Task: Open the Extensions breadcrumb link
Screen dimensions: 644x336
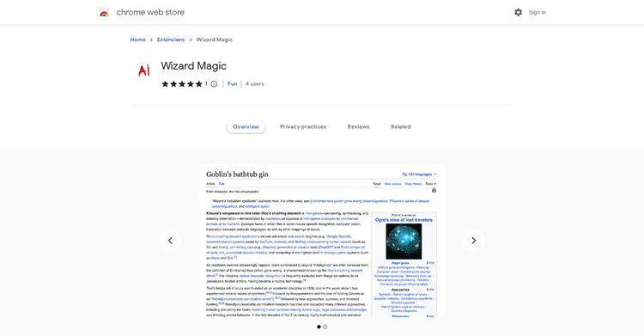Action: [x=171, y=40]
